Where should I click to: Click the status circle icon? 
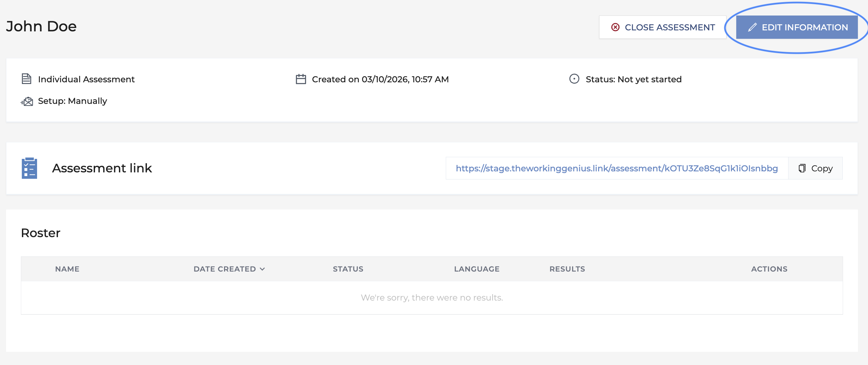(574, 79)
